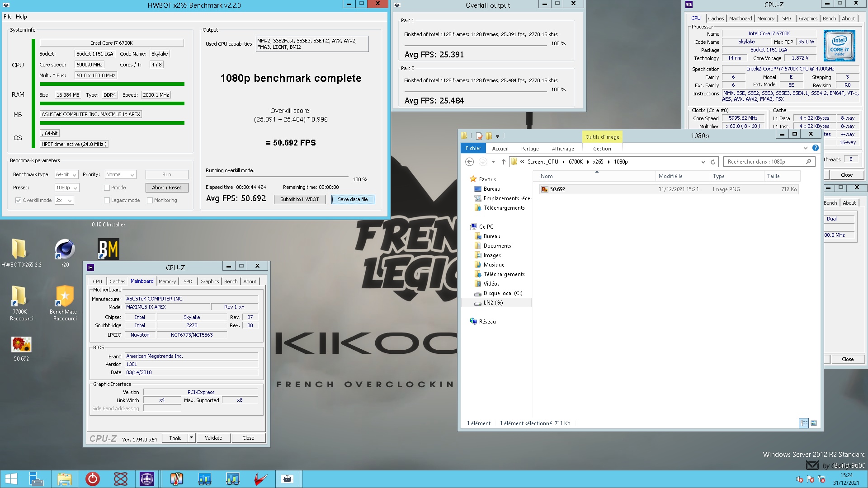Click the Abort / Reset button
The image size is (868, 488).
[167, 188]
